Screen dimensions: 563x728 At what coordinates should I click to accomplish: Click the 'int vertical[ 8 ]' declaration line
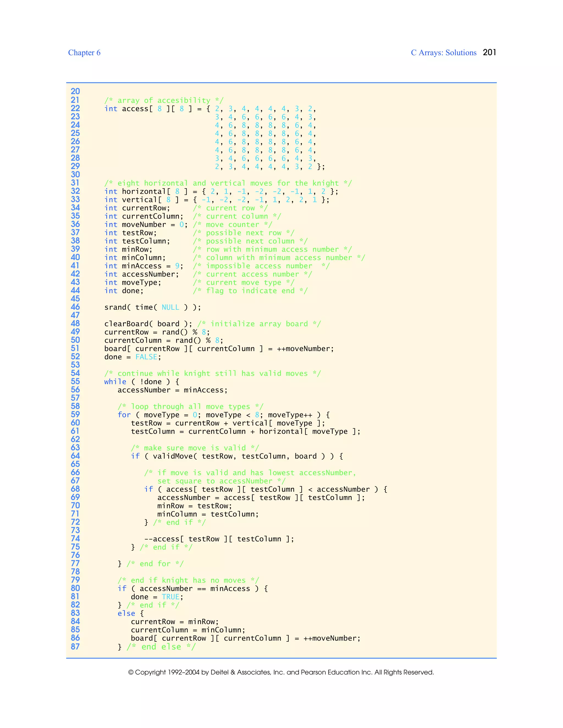click(x=216, y=200)
